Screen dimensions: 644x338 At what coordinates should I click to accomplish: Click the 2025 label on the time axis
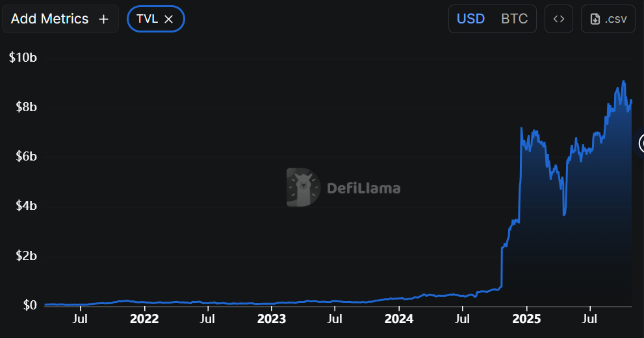[526, 319]
